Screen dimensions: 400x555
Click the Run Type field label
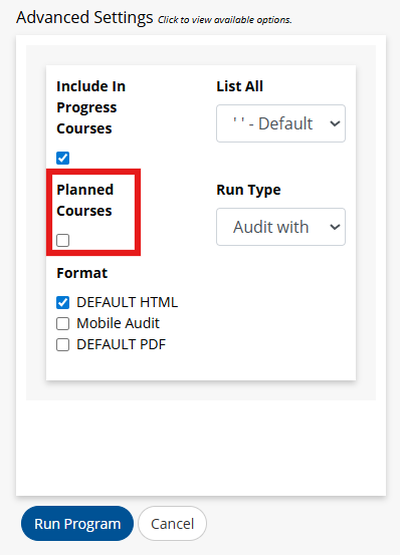(x=248, y=190)
